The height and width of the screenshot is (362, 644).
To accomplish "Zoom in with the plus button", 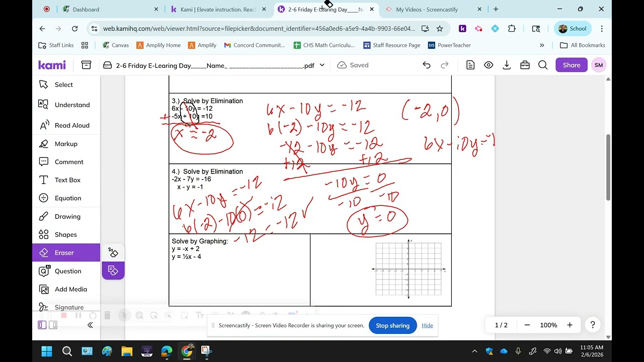I will [570, 325].
